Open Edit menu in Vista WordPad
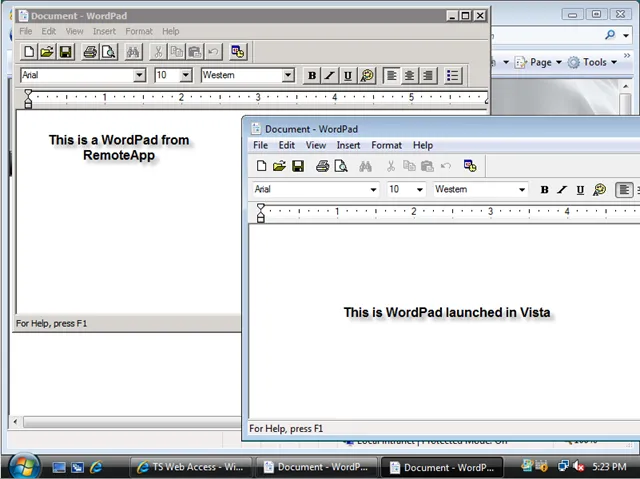The image size is (640, 479). (x=287, y=145)
